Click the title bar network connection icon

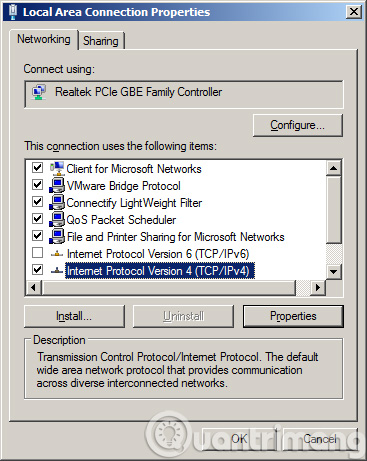pyautogui.click(x=13, y=12)
